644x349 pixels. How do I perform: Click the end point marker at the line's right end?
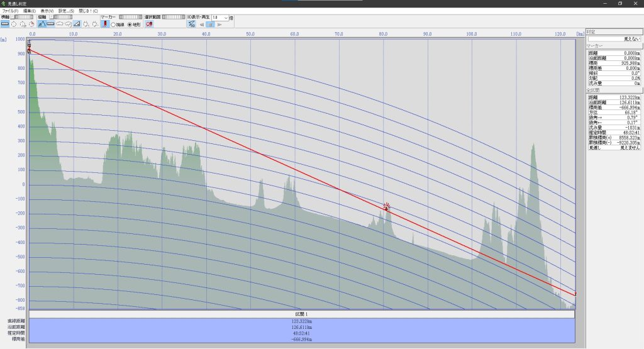click(575, 294)
